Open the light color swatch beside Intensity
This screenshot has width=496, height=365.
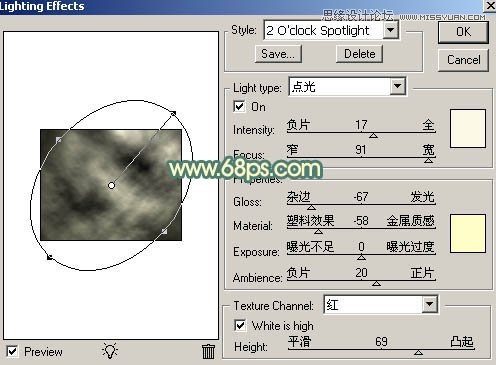(468, 128)
